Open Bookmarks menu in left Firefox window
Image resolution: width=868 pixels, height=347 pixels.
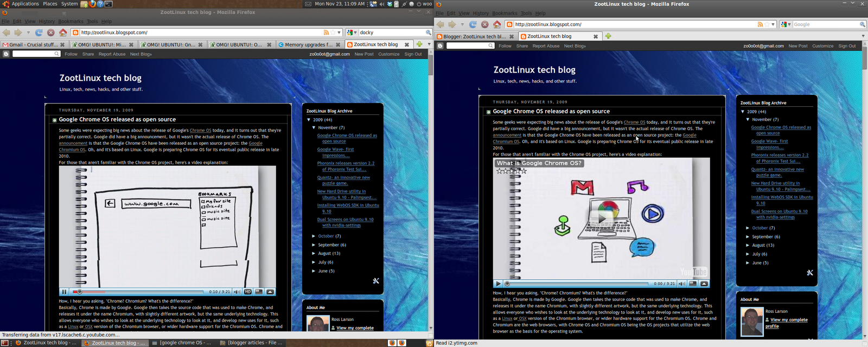coord(71,22)
